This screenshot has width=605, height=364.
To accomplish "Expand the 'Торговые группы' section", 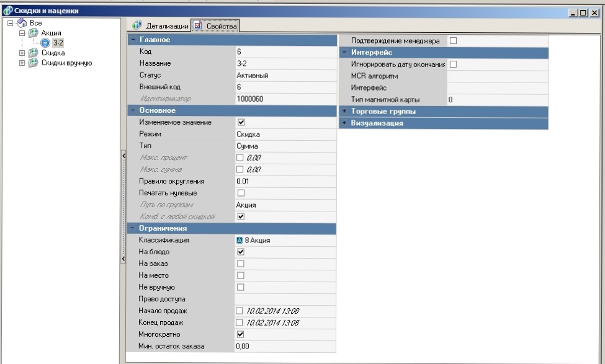I will coord(344,112).
